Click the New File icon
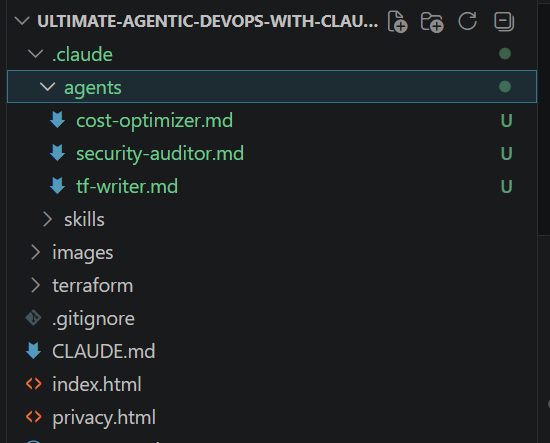This screenshot has width=550, height=443. [397, 22]
